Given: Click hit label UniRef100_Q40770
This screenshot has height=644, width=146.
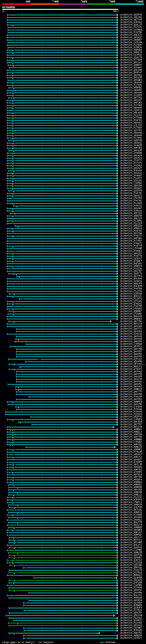Looking at the screenshot, I should point(131,392).
